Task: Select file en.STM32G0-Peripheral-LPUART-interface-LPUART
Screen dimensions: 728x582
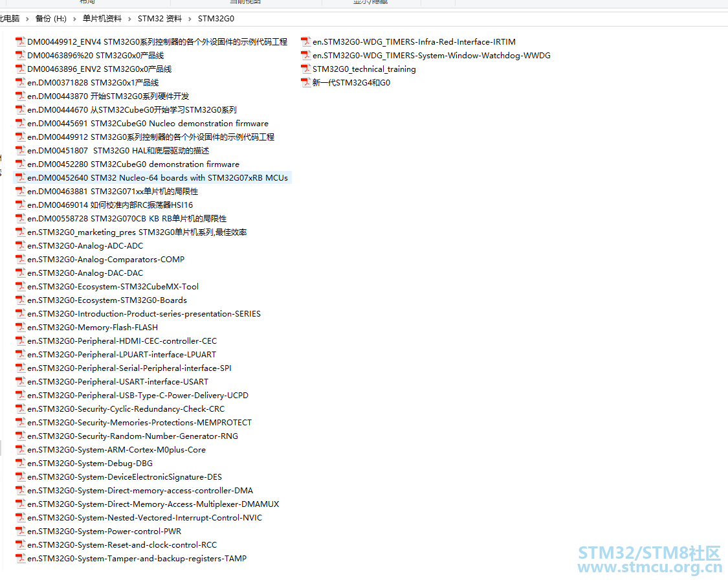Action: [116, 354]
